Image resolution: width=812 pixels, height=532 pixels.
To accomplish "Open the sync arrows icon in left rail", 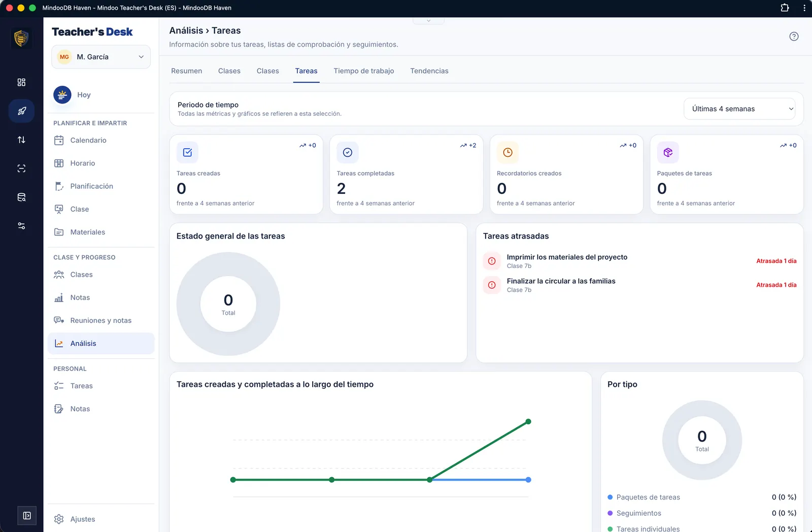I will point(21,140).
